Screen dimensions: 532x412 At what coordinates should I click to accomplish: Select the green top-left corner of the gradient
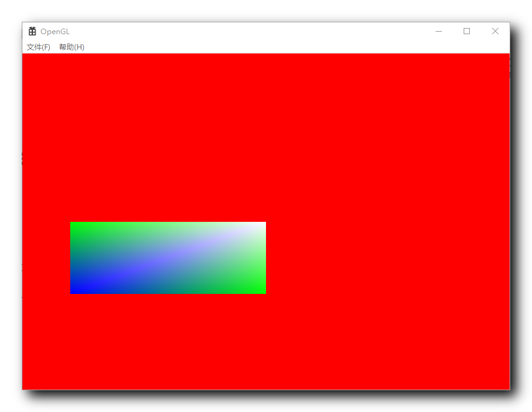coord(76,225)
